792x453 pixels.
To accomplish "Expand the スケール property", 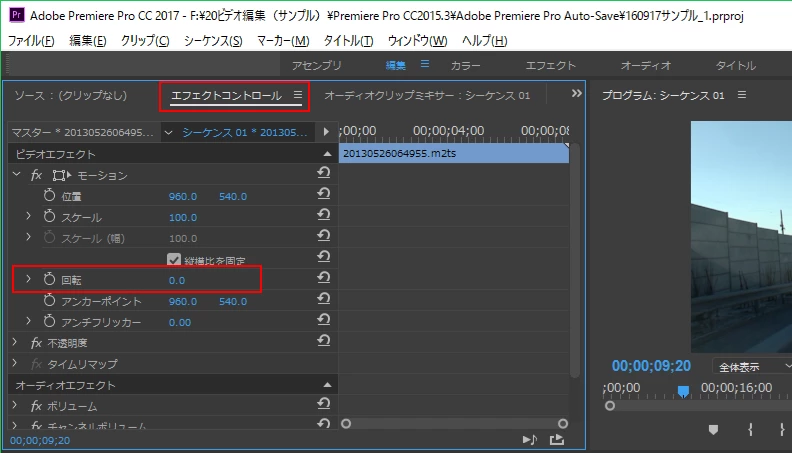I will pos(28,216).
